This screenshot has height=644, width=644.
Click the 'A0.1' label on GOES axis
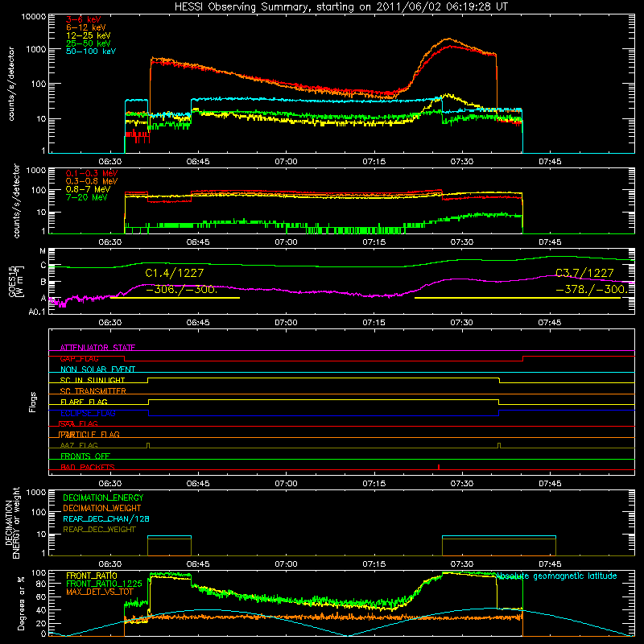[x=37, y=312]
